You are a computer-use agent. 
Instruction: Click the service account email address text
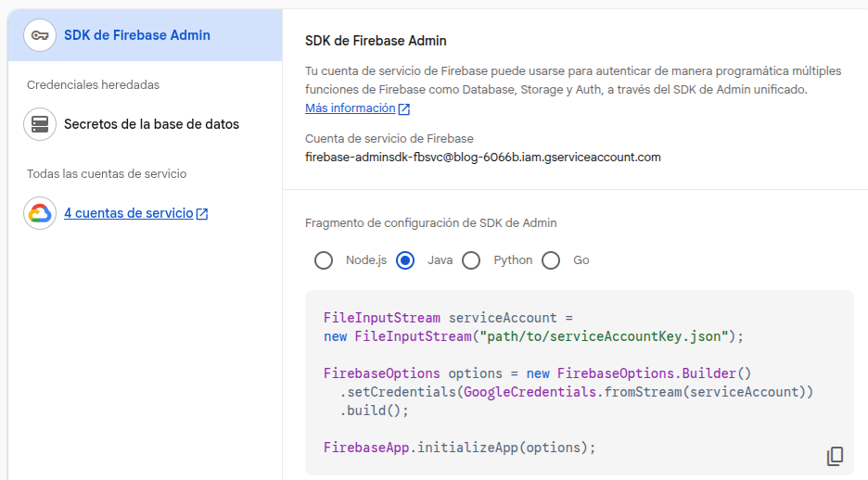click(483, 157)
